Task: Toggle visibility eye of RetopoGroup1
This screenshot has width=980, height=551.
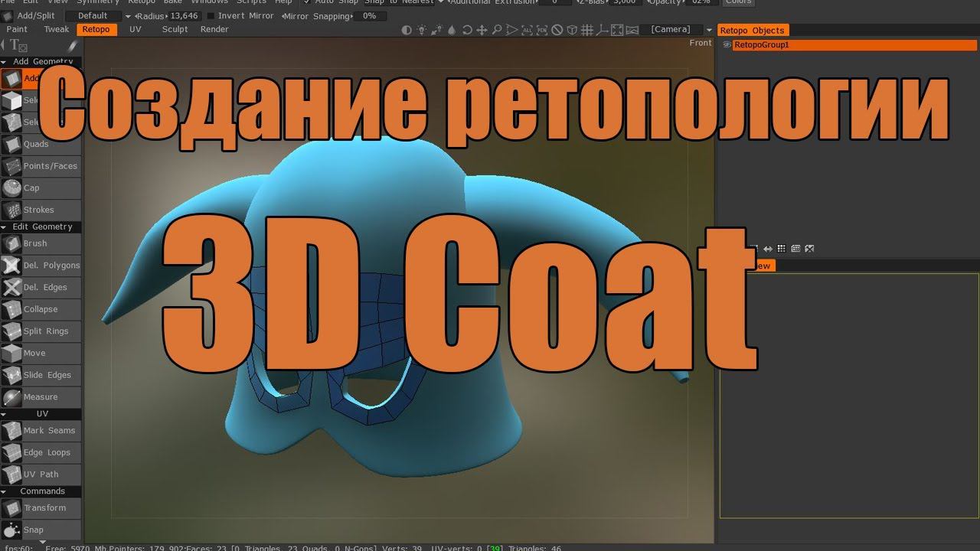Action: point(727,45)
